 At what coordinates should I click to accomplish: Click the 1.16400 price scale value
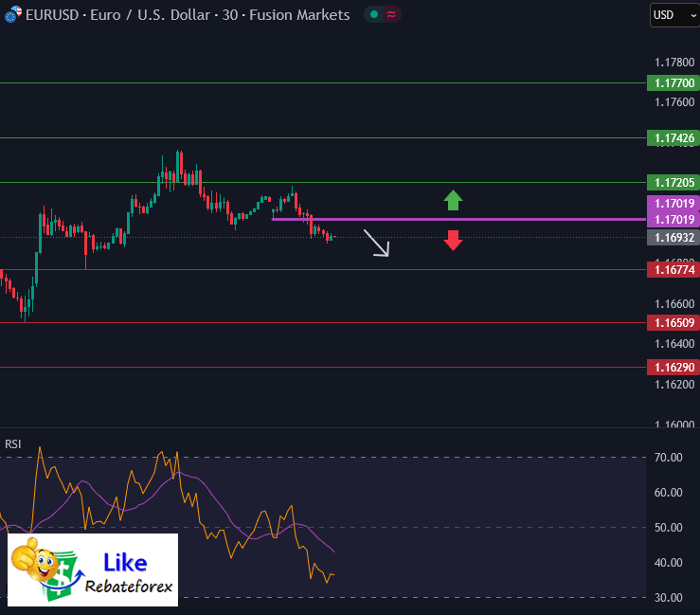click(x=674, y=344)
